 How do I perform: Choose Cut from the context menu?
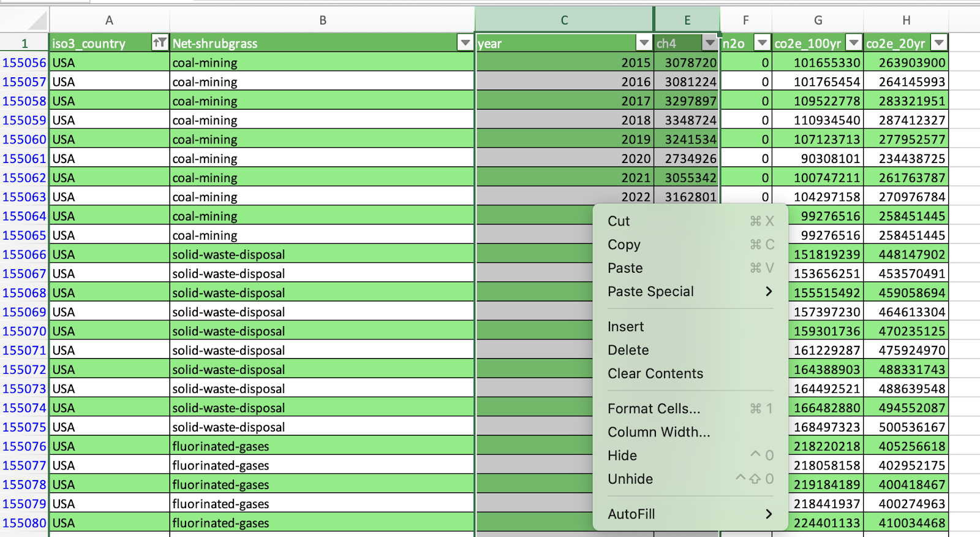(690, 221)
